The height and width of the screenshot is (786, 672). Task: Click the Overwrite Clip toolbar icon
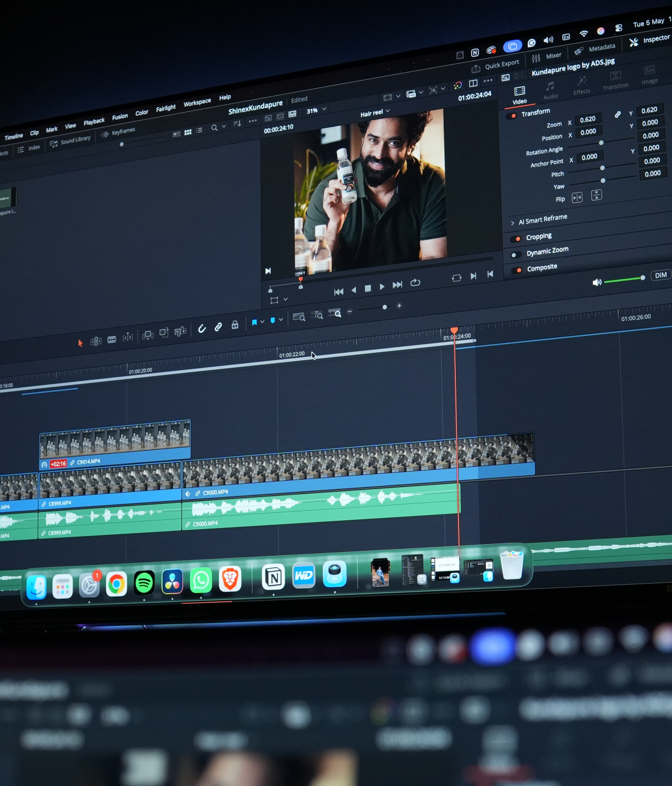(x=164, y=333)
